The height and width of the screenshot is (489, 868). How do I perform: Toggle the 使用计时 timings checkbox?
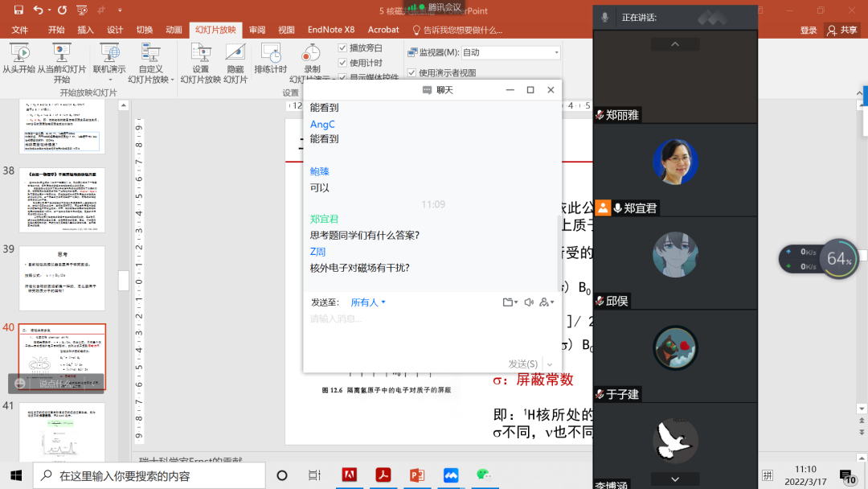tap(342, 62)
